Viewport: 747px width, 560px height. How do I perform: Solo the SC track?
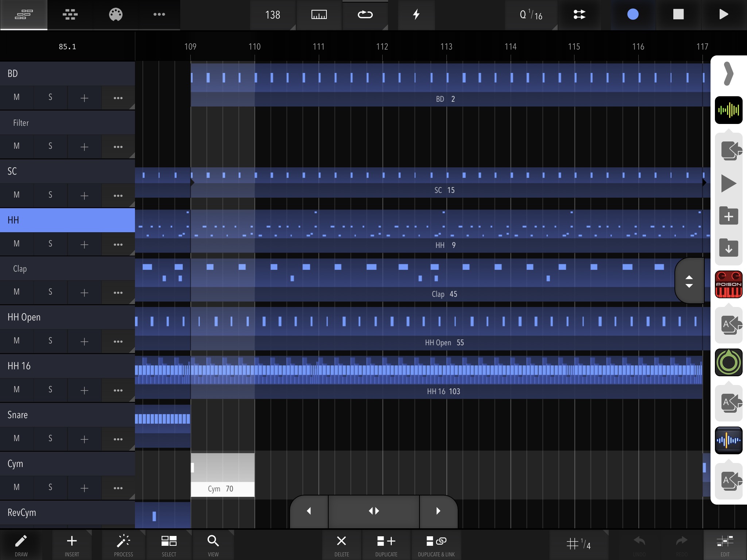coord(50,195)
